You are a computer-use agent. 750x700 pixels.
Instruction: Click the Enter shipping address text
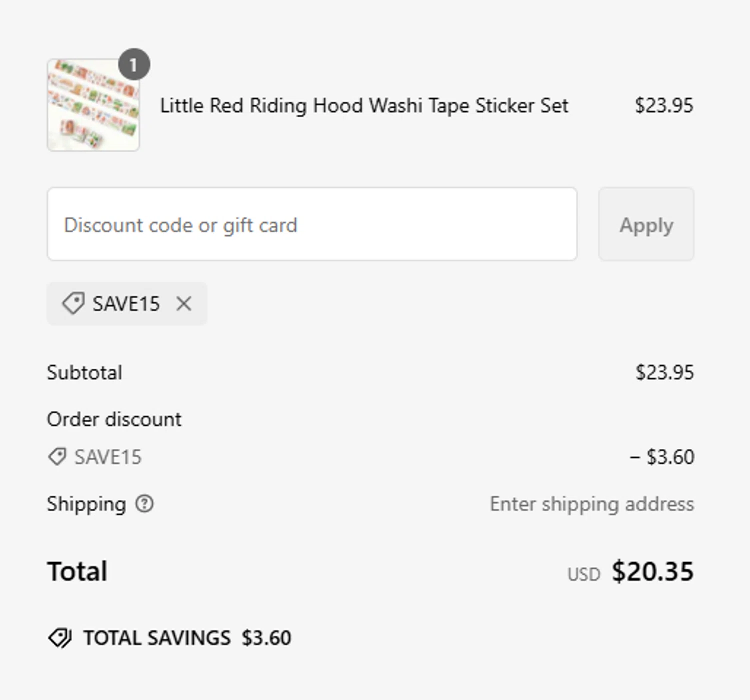[592, 504]
